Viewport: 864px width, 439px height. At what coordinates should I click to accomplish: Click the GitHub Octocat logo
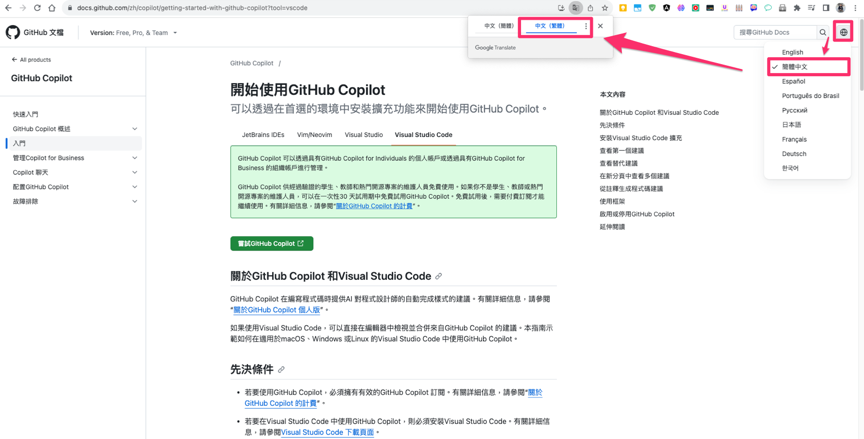click(x=13, y=32)
